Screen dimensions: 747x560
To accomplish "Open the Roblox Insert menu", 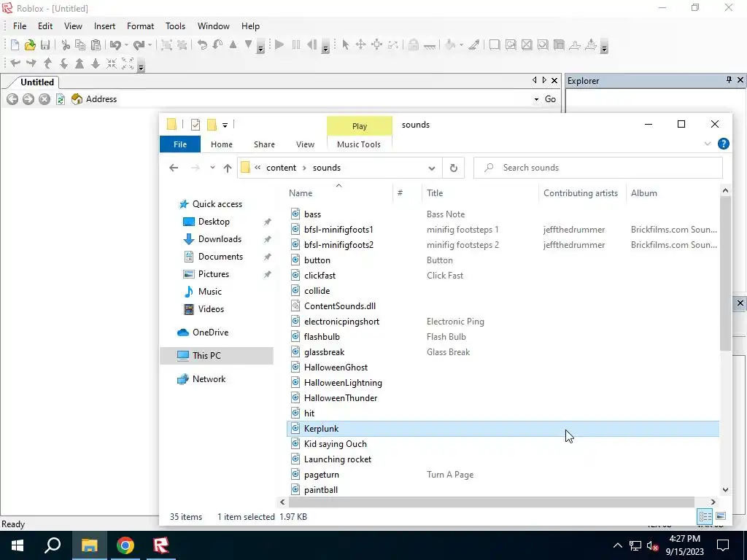I will tap(104, 26).
